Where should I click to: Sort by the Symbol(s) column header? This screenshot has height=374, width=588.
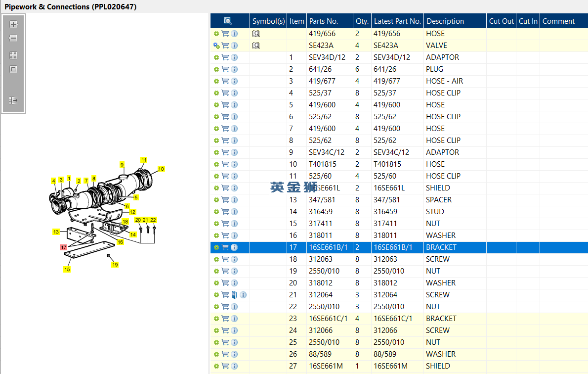click(x=268, y=21)
